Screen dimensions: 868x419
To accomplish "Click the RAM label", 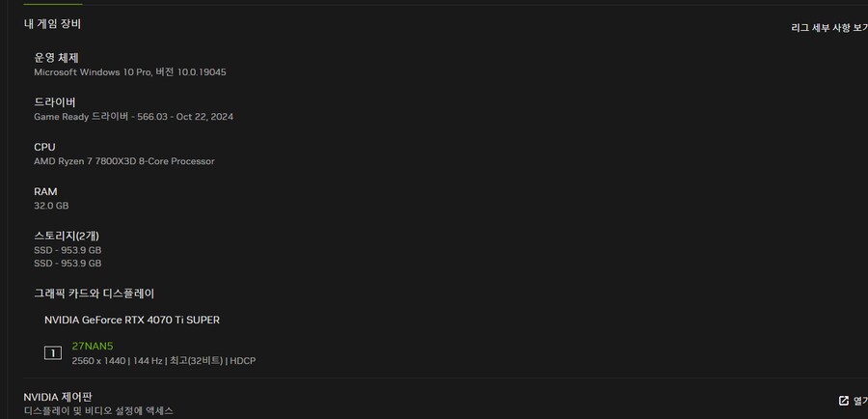I will 45,191.
